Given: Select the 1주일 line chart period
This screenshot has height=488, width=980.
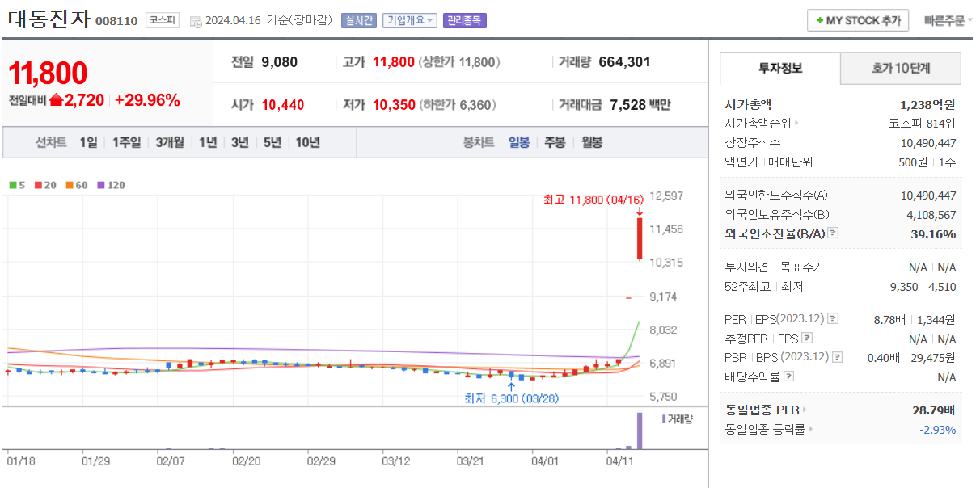Looking at the screenshot, I should click(x=126, y=142).
